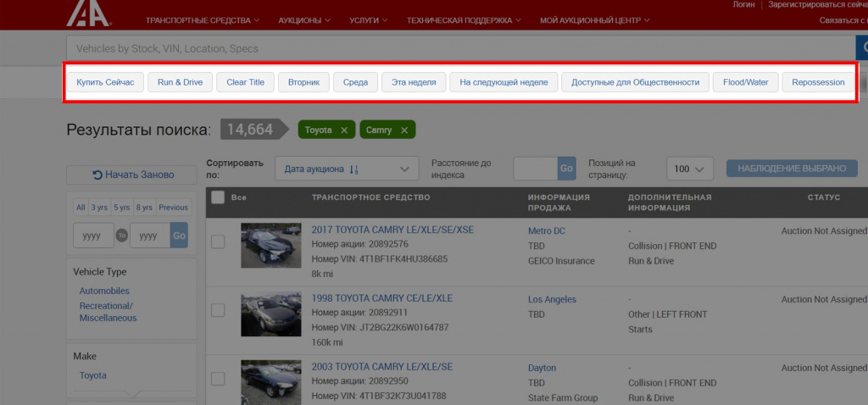Check the 1998 Toyota Camry row checkbox
Image resolution: width=868 pixels, height=405 pixels.
pos(218,310)
